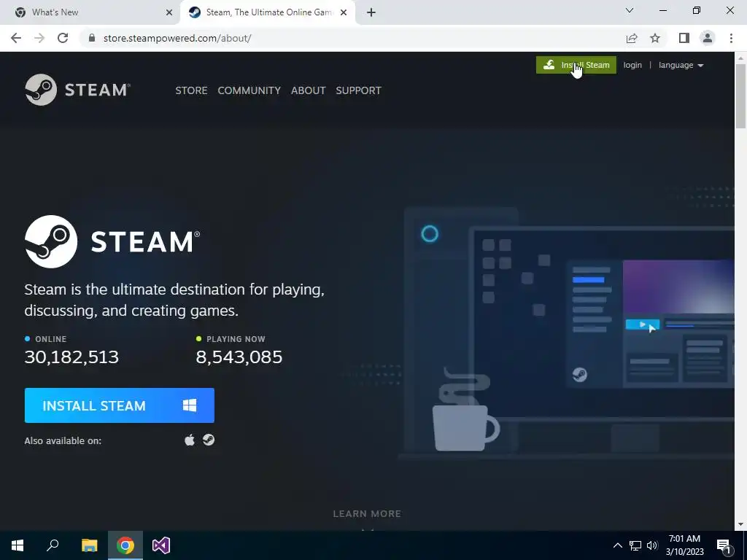Toggle the browser side panel

684,38
